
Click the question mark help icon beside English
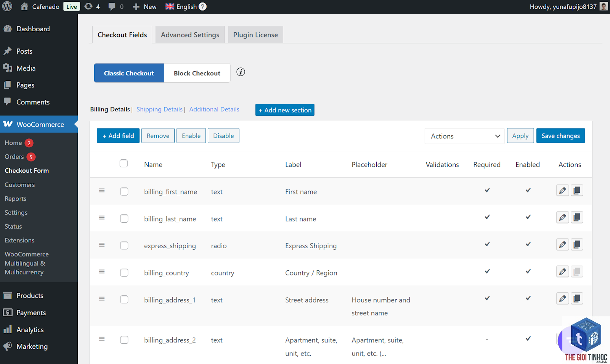coord(203,6)
